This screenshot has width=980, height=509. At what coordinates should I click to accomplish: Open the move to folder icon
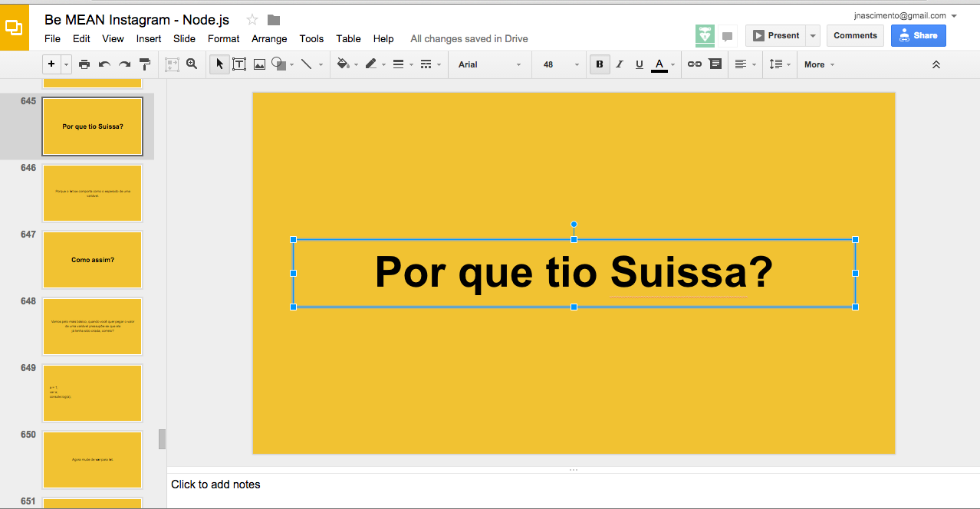pos(274,20)
